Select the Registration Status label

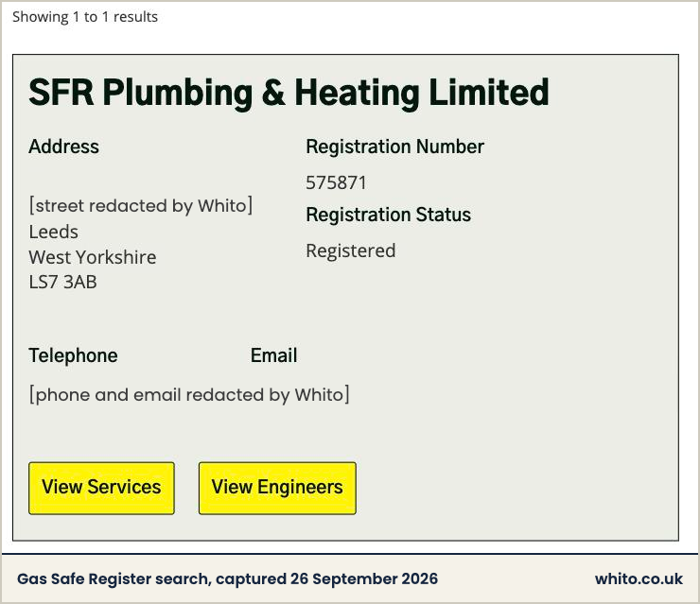(389, 215)
